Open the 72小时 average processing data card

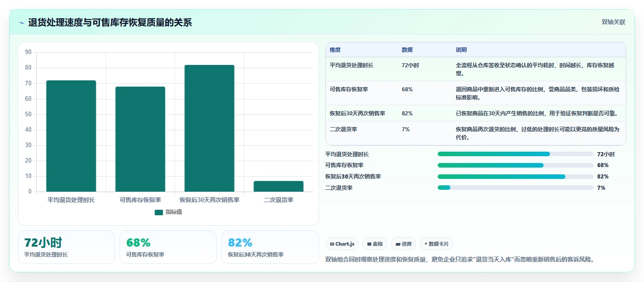point(66,247)
